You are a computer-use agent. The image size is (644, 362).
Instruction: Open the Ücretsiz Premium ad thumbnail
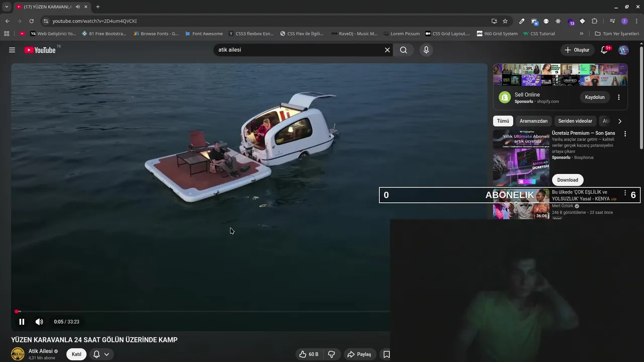click(521, 158)
